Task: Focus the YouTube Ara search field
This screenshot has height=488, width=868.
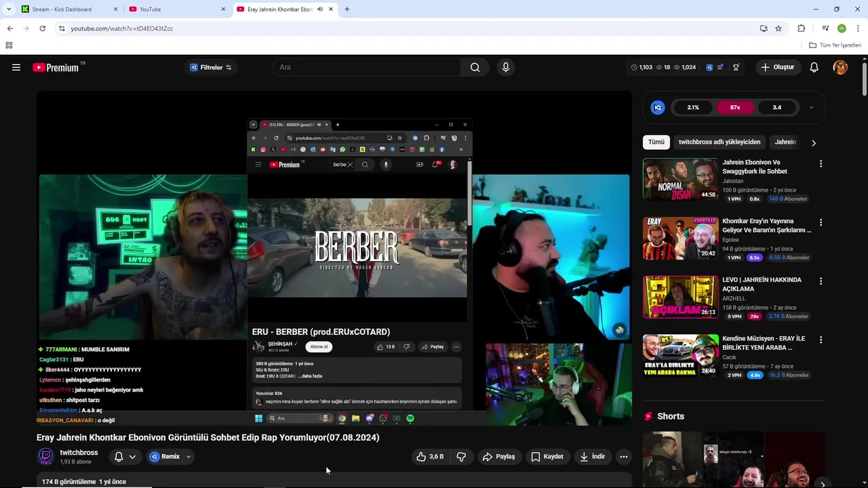Action: pos(366,67)
